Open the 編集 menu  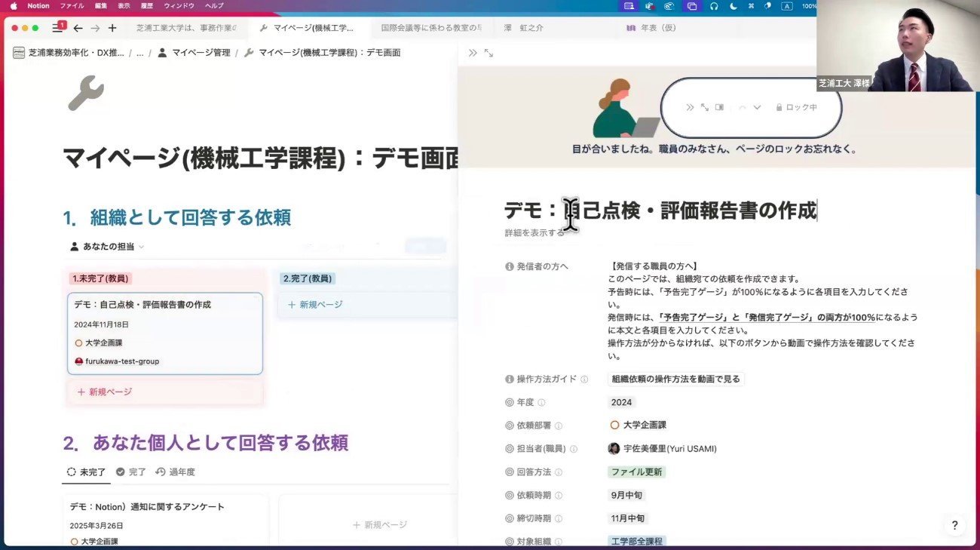click(101, 6)
